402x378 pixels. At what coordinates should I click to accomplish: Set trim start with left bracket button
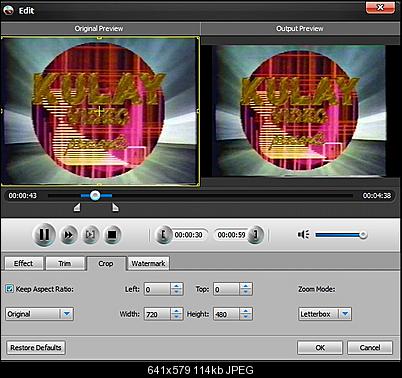(164, 235)
